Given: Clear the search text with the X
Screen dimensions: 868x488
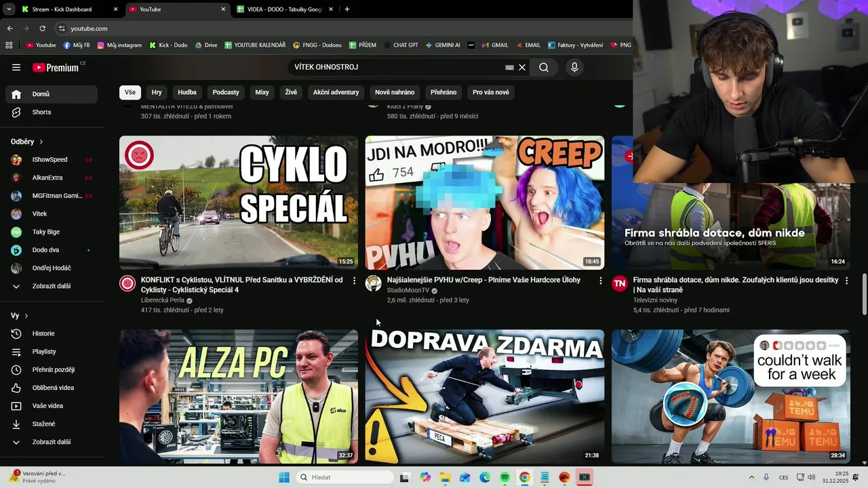Looking at the screenshot, I should 522,67.
